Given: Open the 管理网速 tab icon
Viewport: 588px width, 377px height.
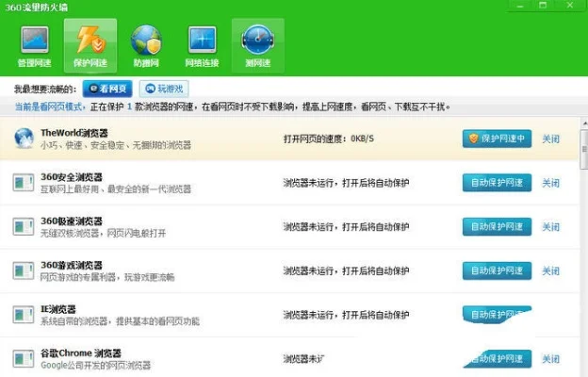Looking at the screenshot, I should (x=35, y=40).
